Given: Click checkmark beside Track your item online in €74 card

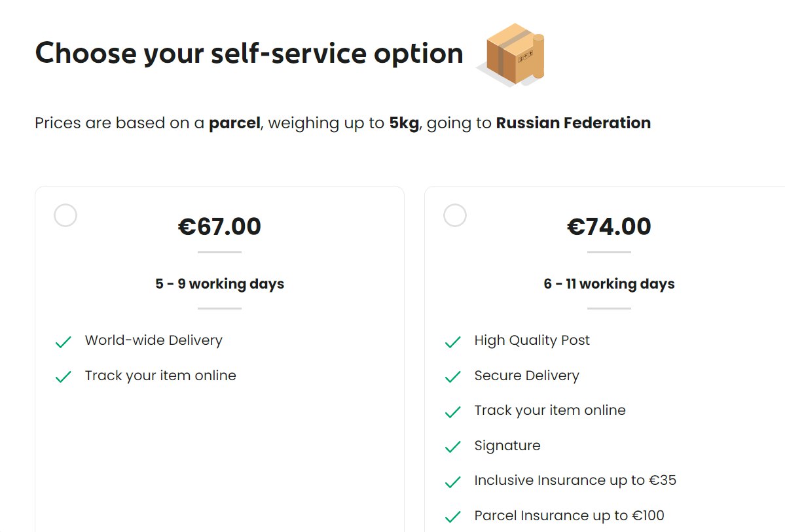Looking at the screenshot, I should (452, 412).
